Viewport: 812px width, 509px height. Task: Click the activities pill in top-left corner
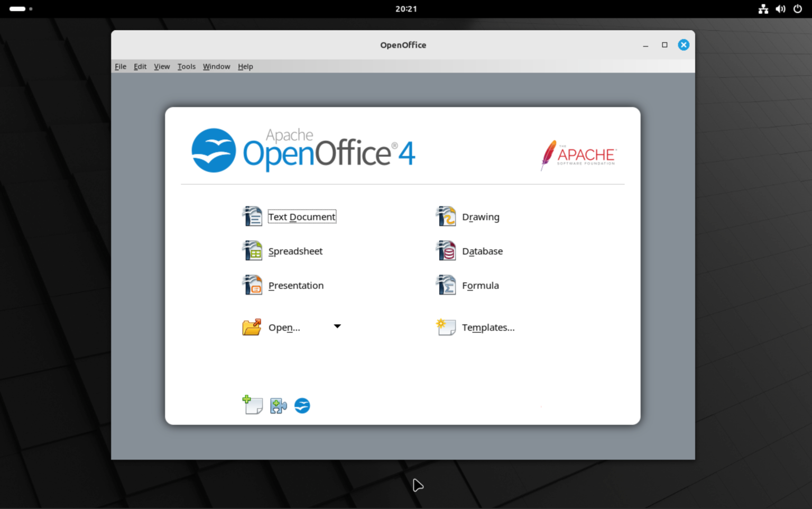point(16,8)
